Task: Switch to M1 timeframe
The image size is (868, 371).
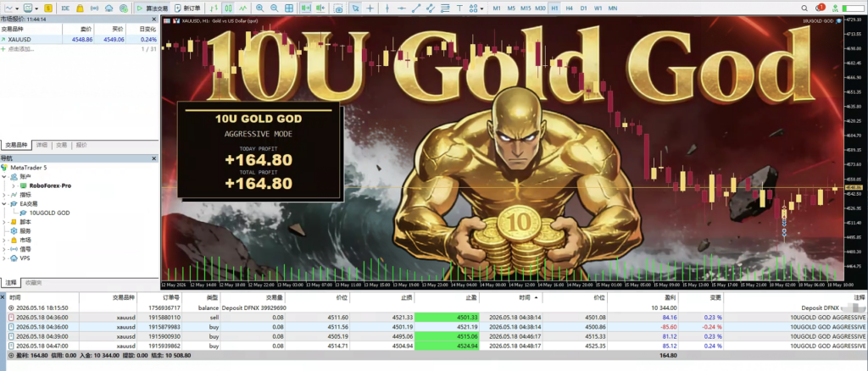Action: coord(497,8)
